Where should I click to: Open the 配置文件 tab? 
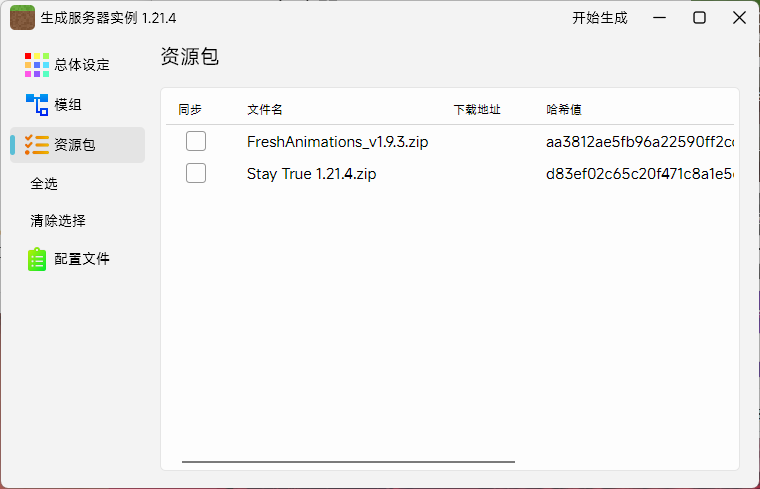(x=81, y=259)
